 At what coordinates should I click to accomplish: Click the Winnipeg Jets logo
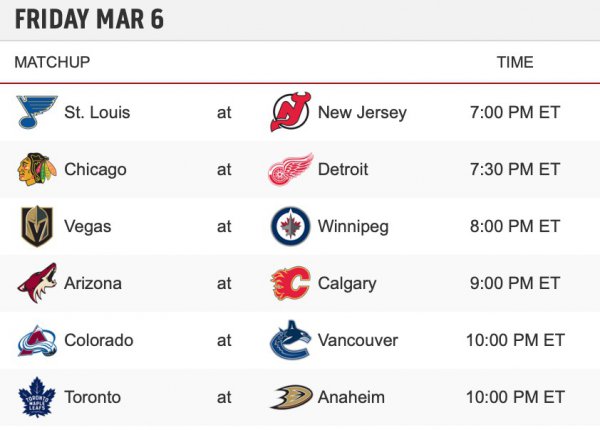coord(290,226)
